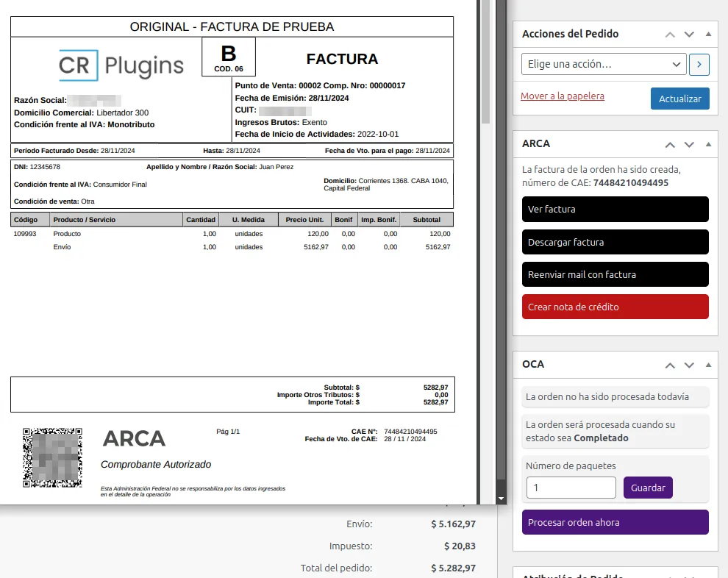
Task: Click 'Mover a la papelera' link
Action: [563, 96]
